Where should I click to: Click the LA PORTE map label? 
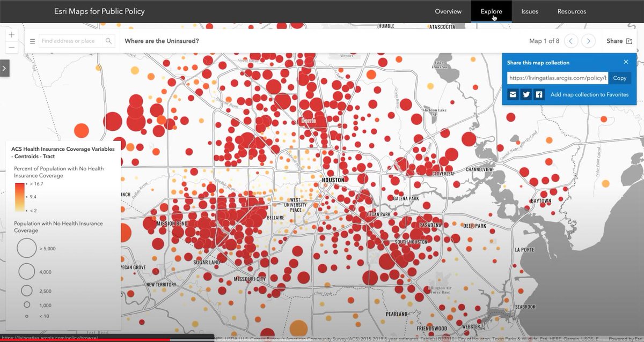click(x=525, y=250)
